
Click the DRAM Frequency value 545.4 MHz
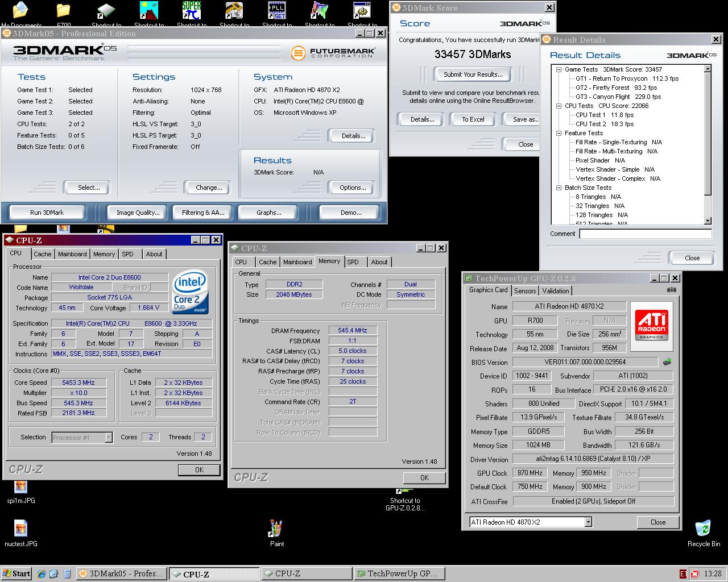(x=353, y=331)
